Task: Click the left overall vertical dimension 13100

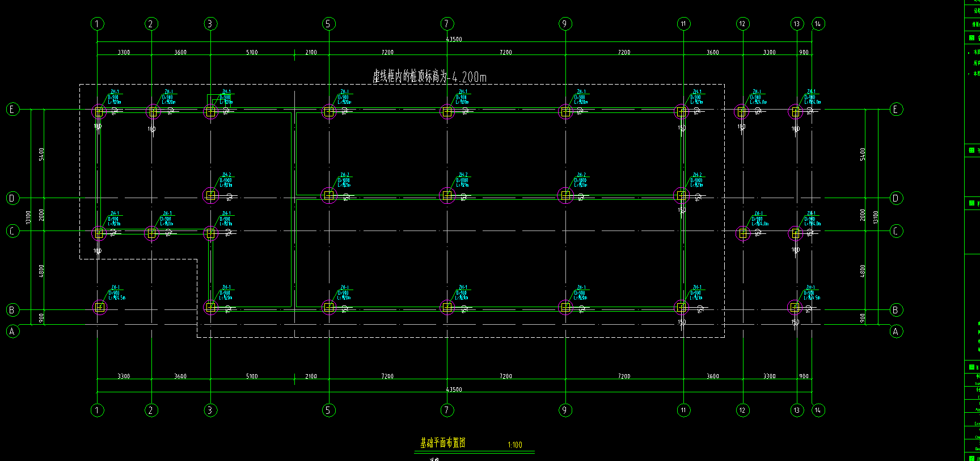Action: [28, 217]
